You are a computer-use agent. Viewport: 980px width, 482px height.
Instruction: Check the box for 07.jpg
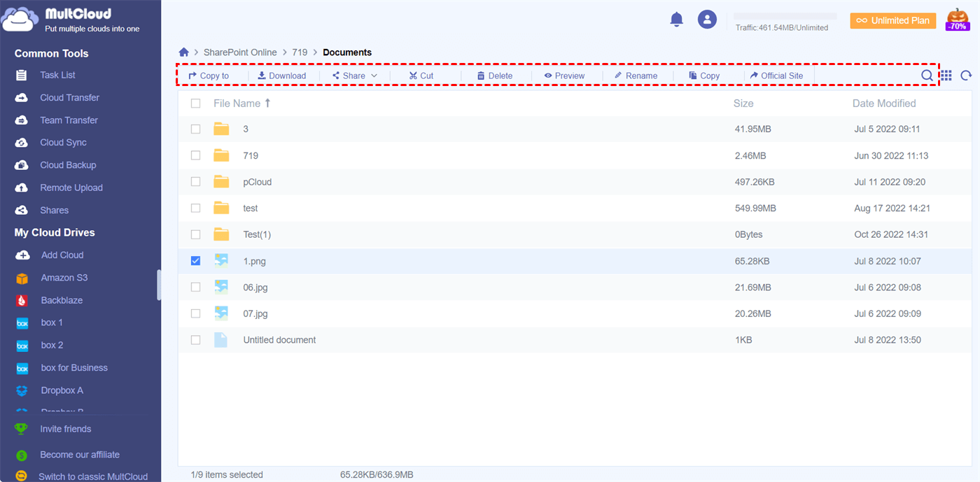coord(196,313)
